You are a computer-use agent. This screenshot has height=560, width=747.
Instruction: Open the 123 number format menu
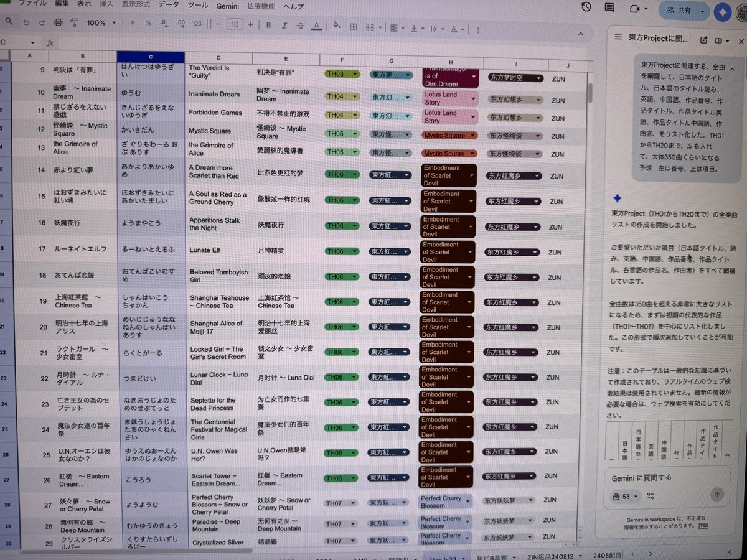point(197,24)
